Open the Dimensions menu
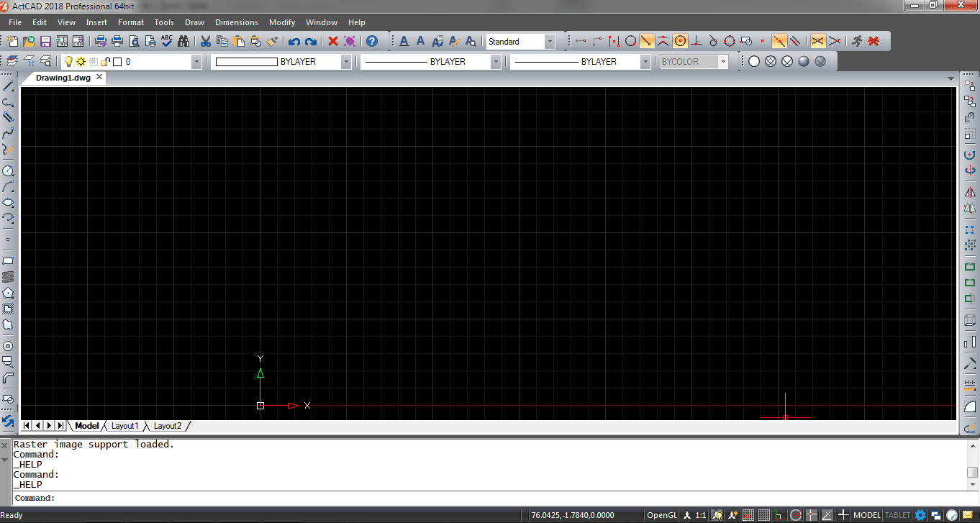 coord(236,22)
